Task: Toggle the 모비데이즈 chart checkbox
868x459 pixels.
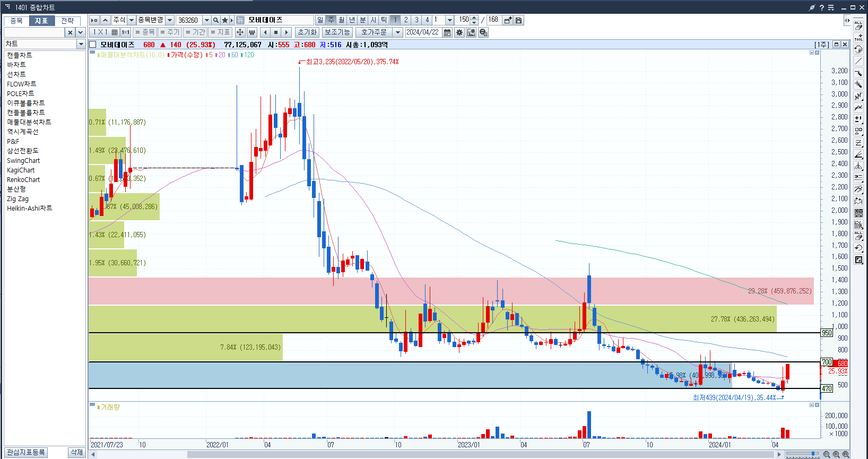Action: coord(93,45)
